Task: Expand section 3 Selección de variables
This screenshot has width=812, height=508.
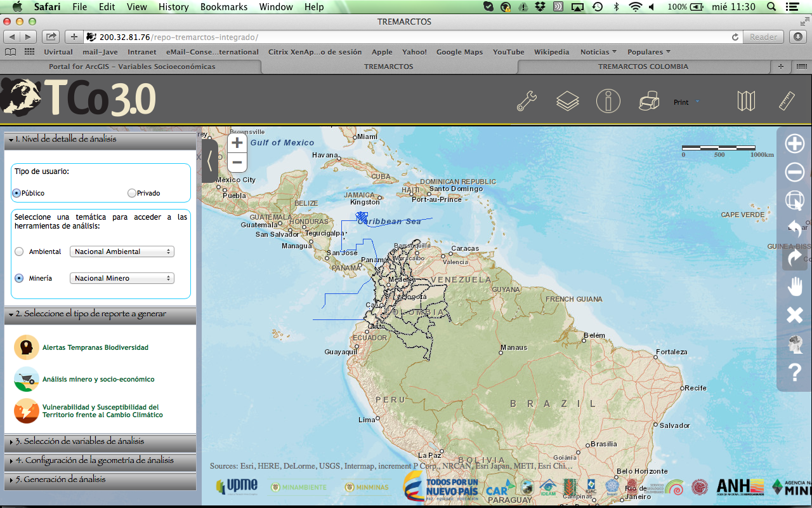Action: coord(80,441)
